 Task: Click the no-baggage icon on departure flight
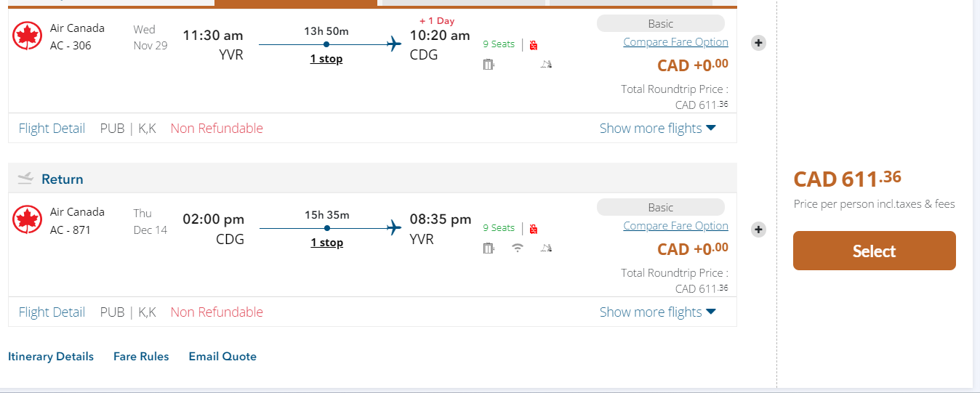click(534, 45)
